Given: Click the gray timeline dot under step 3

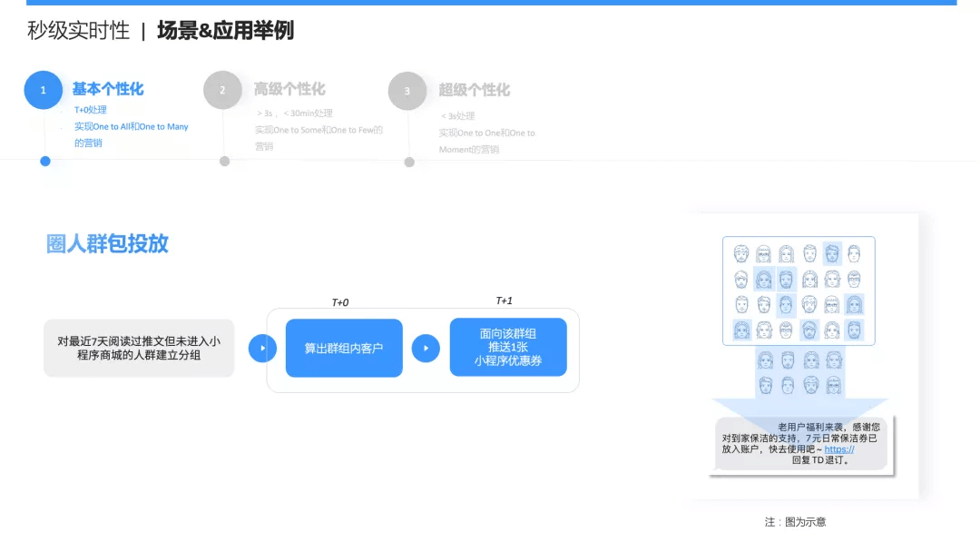Looking at the screenshot, I should [x=408, y=162].
